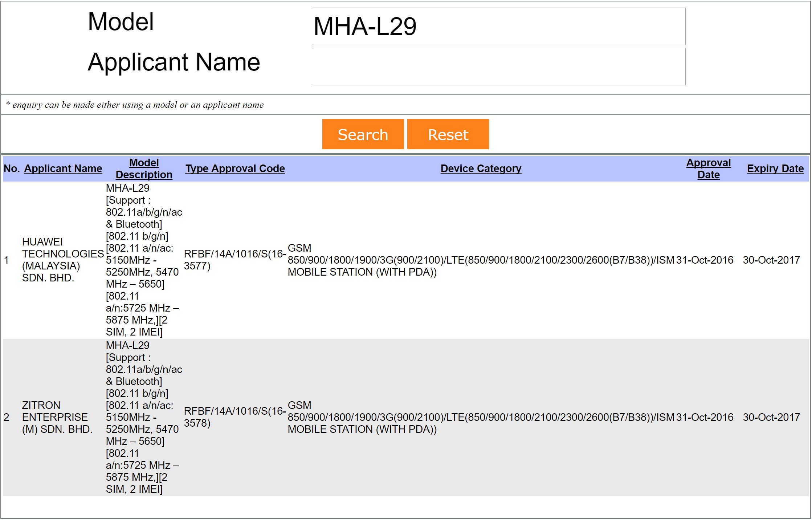Select ZITRON ENTERPRISE (M) SDN. BHD. applicant cell
812x520 pixels.
point(57,417)
